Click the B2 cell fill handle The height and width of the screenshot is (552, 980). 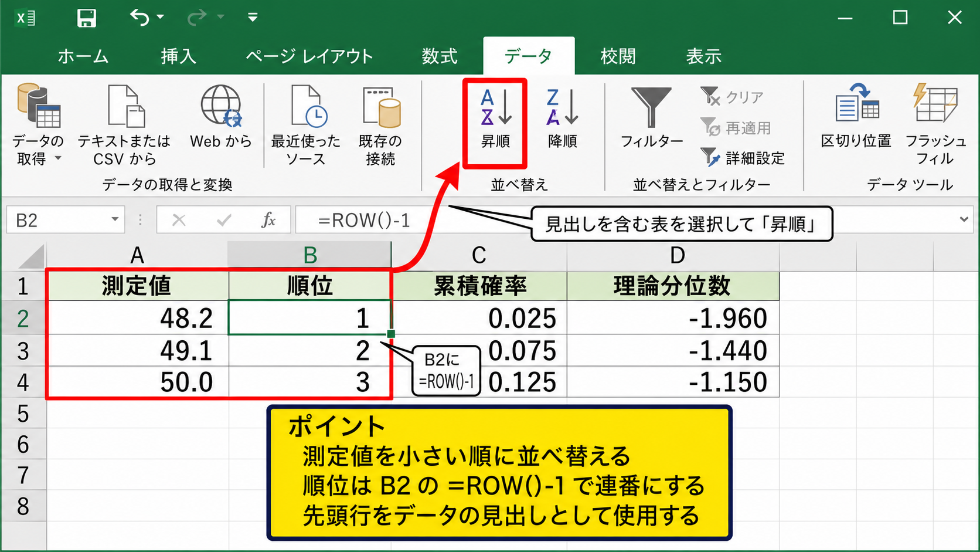pyautogui.click(x=391, y=334)
